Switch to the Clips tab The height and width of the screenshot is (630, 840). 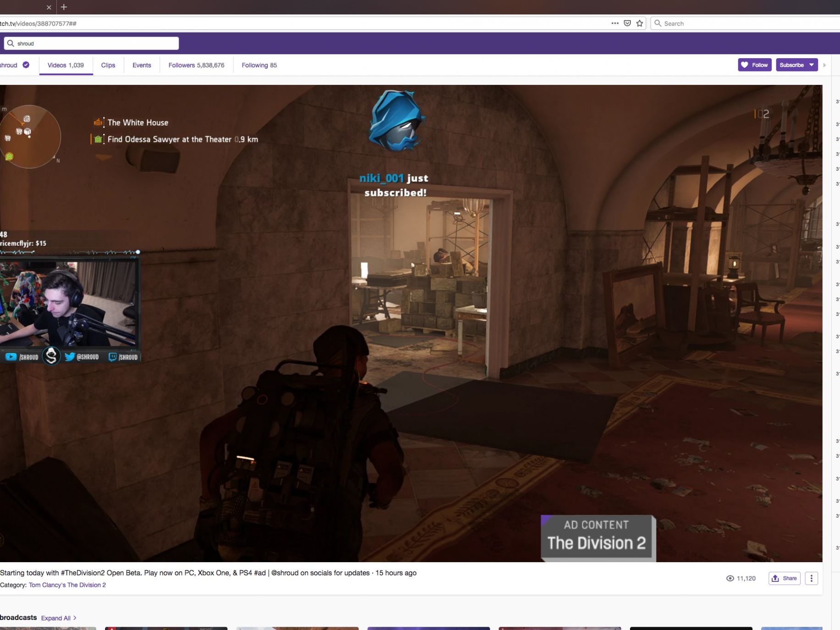point(108,65)
